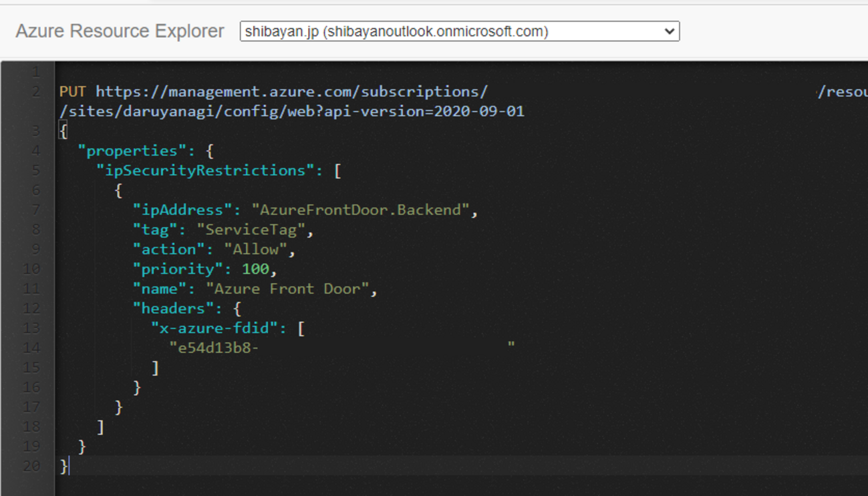
Task: Click line number 12 in the gutter
Action: [32, 308]
